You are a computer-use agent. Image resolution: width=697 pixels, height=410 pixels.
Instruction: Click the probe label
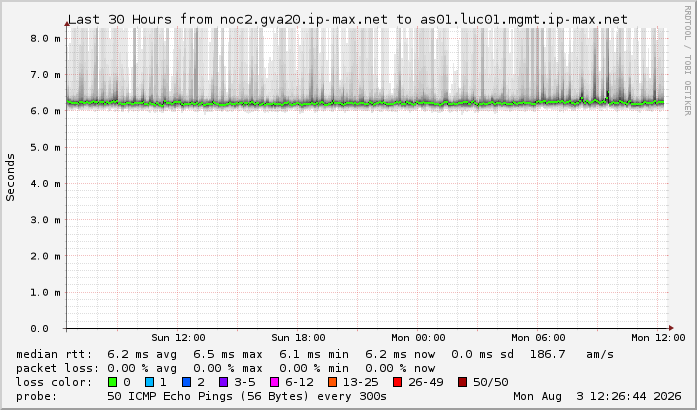coord(36,396)
